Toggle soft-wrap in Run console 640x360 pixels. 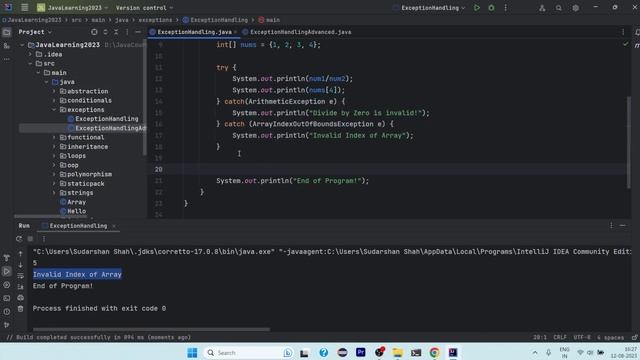20,276
